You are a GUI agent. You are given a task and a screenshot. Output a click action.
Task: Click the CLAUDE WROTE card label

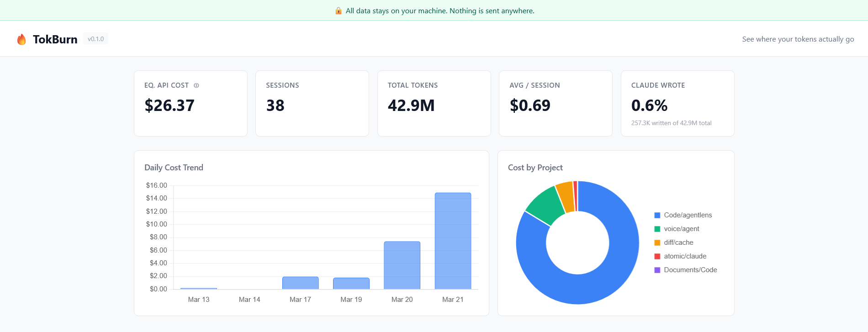[658, 85]
